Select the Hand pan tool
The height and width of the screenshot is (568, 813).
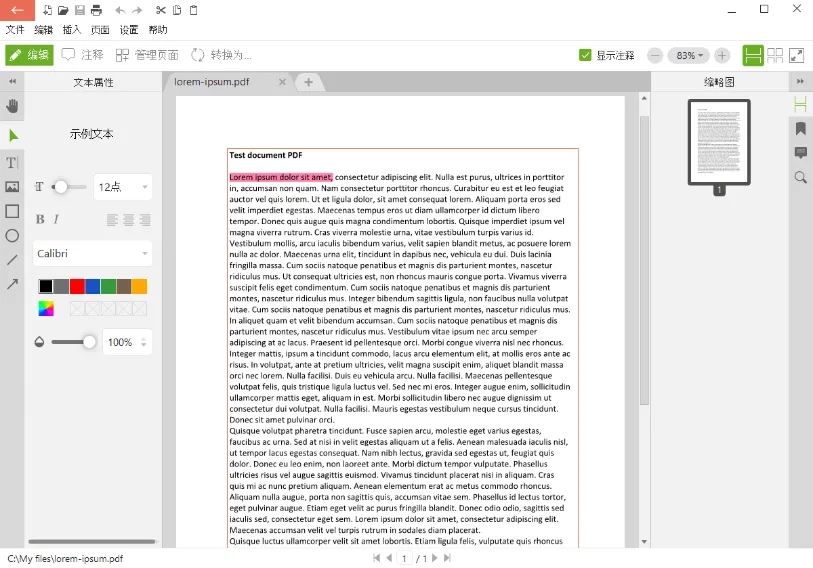pyautogui.click(x=12, y=106)
